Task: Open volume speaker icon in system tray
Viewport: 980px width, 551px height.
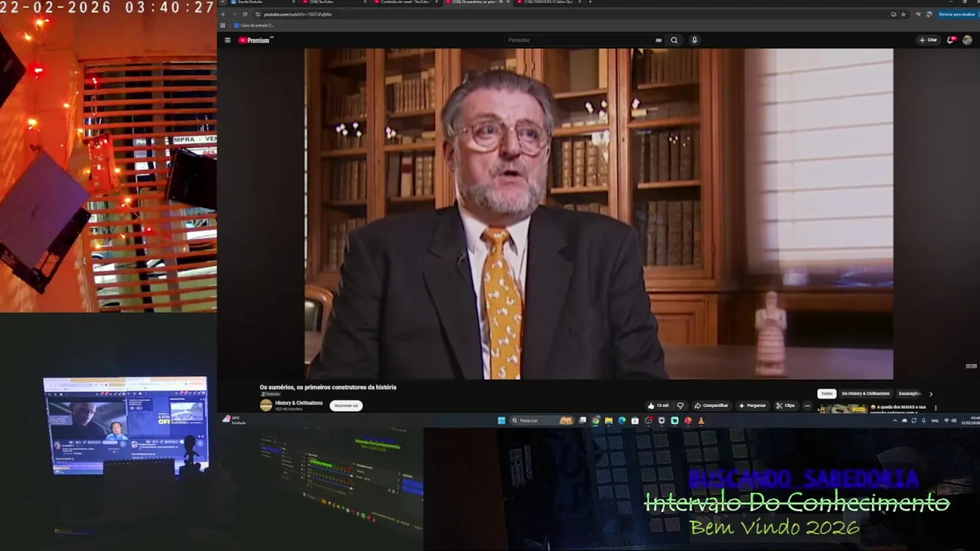Action: pos(954,420)
